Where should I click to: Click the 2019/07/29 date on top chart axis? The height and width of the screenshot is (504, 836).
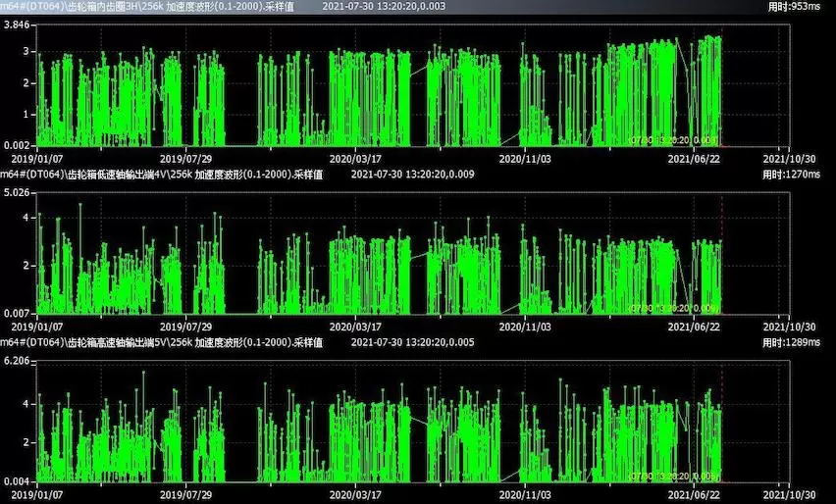pyautogui.click(x=187, y=157)
